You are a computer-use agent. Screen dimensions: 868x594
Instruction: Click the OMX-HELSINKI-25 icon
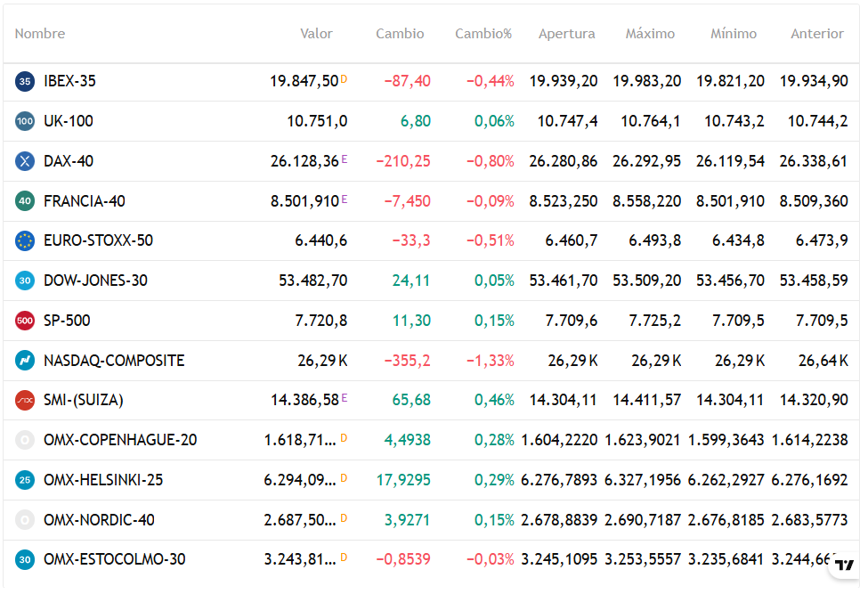click(x=25, y=480)
